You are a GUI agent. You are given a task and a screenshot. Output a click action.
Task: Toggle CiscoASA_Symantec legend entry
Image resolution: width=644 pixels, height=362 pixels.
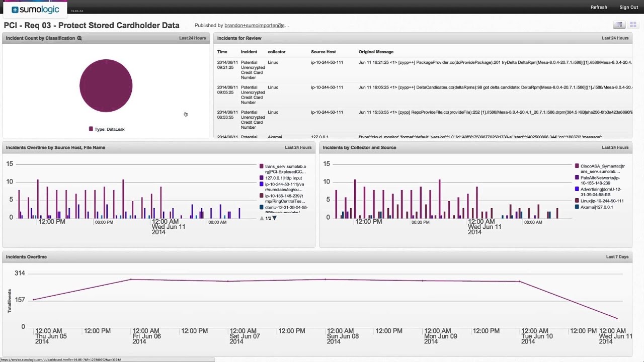coord(600,169)
